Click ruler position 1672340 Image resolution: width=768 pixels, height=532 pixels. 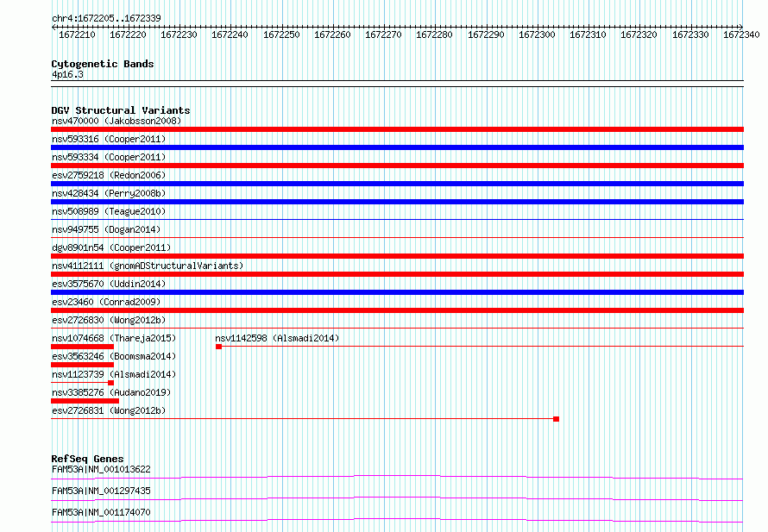(741, 34)
